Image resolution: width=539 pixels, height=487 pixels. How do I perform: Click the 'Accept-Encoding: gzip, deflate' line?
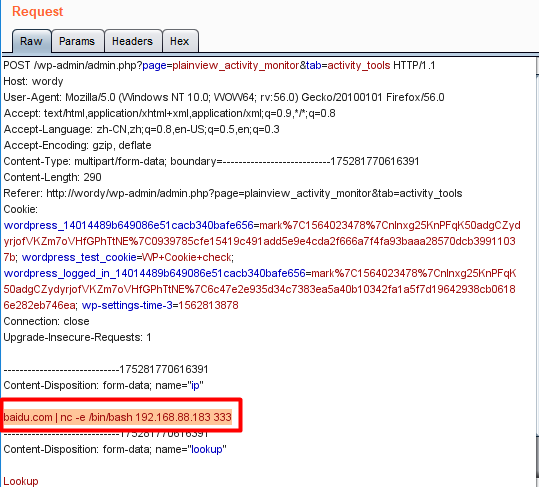[x=77, y=145]
